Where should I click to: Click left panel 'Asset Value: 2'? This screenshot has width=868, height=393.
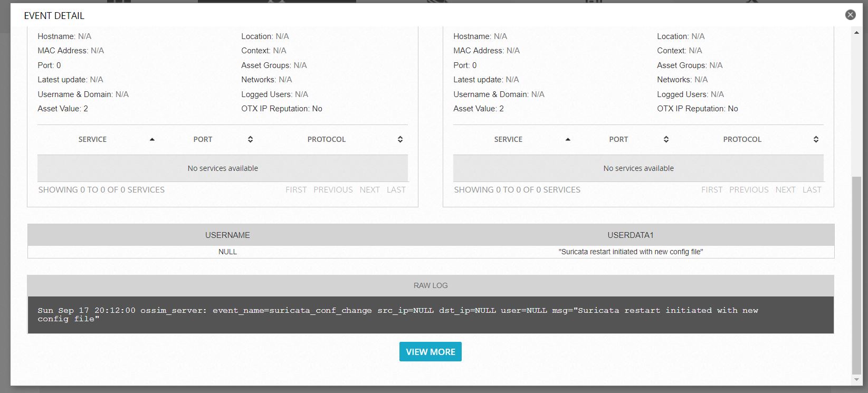[63, 109]
